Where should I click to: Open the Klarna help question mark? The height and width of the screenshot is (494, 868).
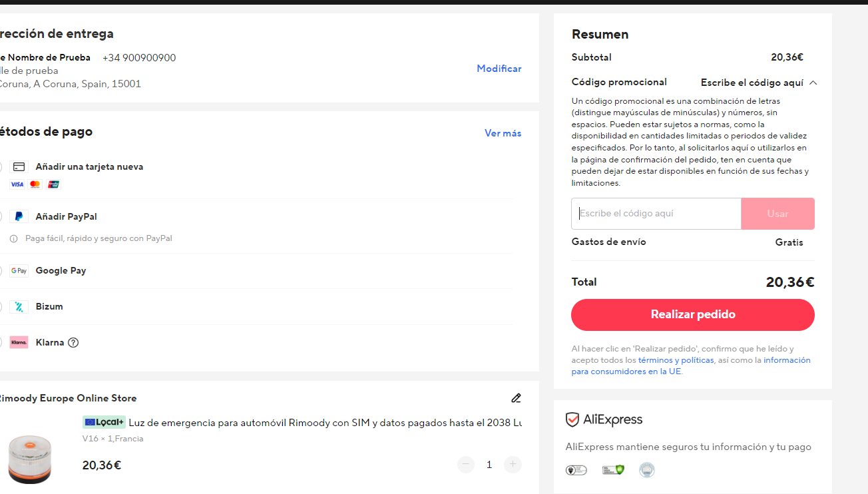point(73,343)
